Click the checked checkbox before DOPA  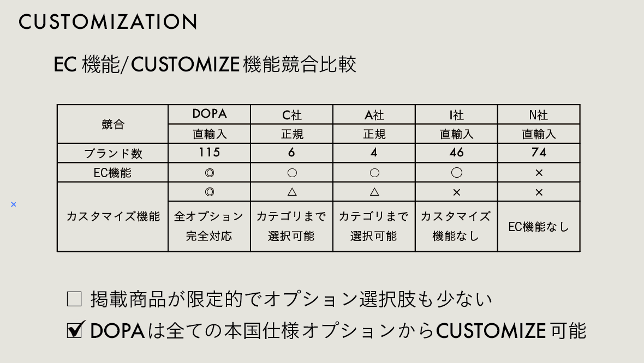(74, 330)
